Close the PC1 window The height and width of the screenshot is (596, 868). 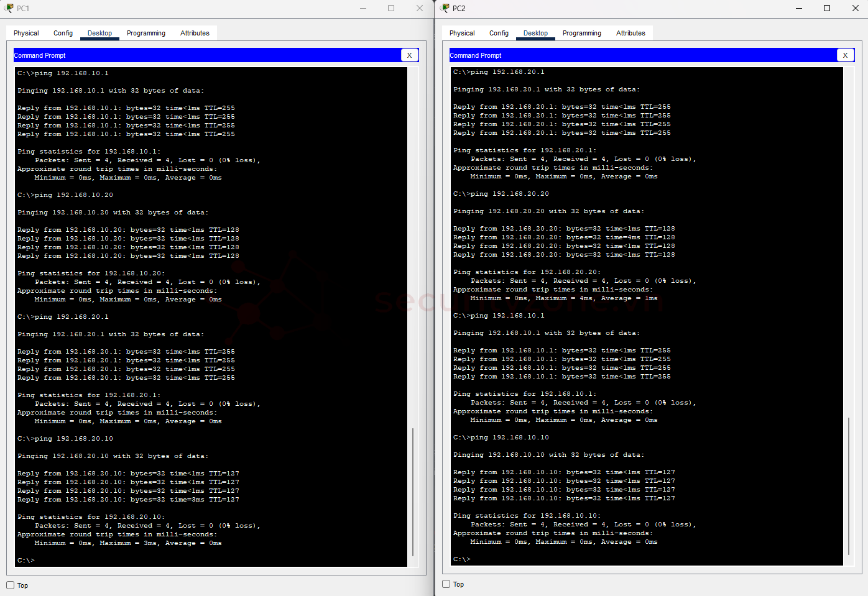[420, 8]
